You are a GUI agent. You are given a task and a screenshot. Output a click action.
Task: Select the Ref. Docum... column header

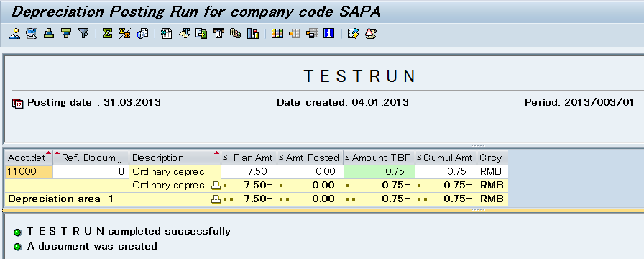click(x=91, y=158)
